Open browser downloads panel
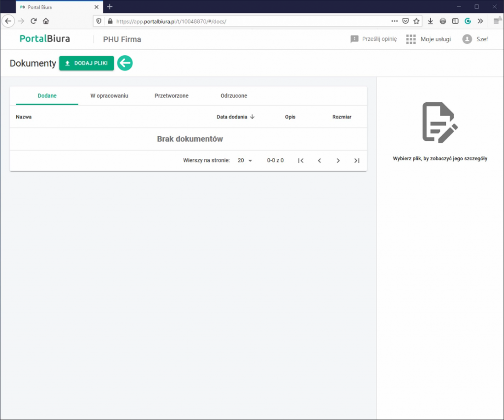Screen dimensions: 504x420 [430, 21]
